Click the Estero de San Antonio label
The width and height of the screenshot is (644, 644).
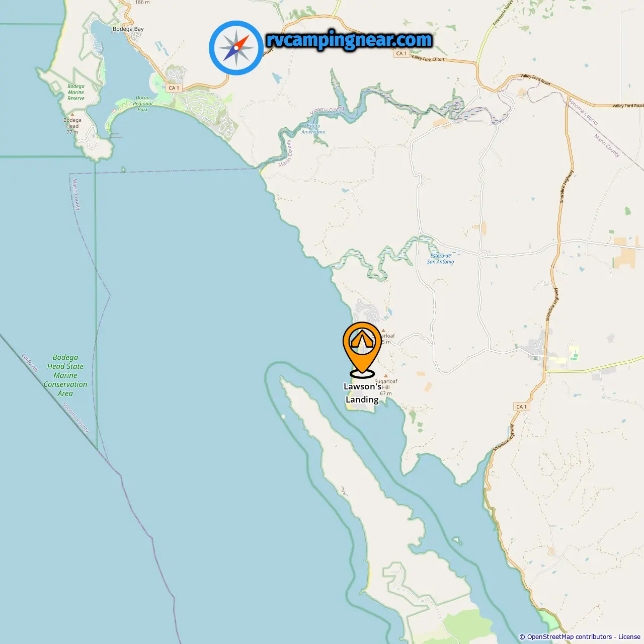(x=441, y=259)
